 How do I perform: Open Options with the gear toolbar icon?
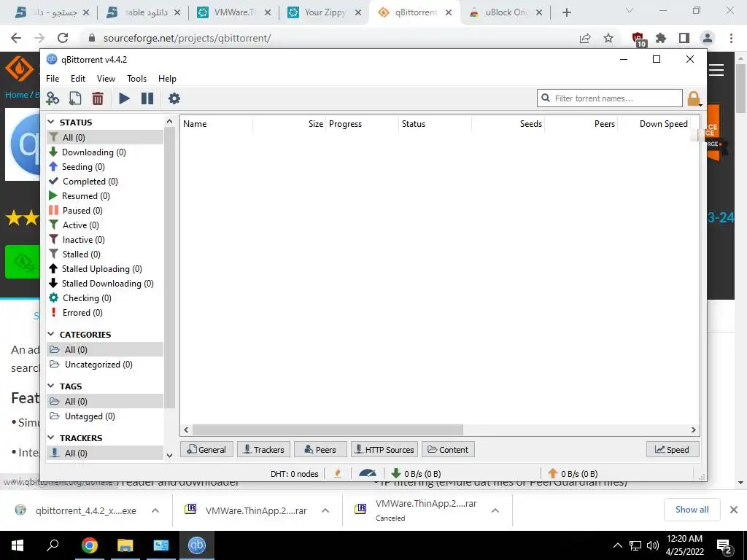pos(174,98)
